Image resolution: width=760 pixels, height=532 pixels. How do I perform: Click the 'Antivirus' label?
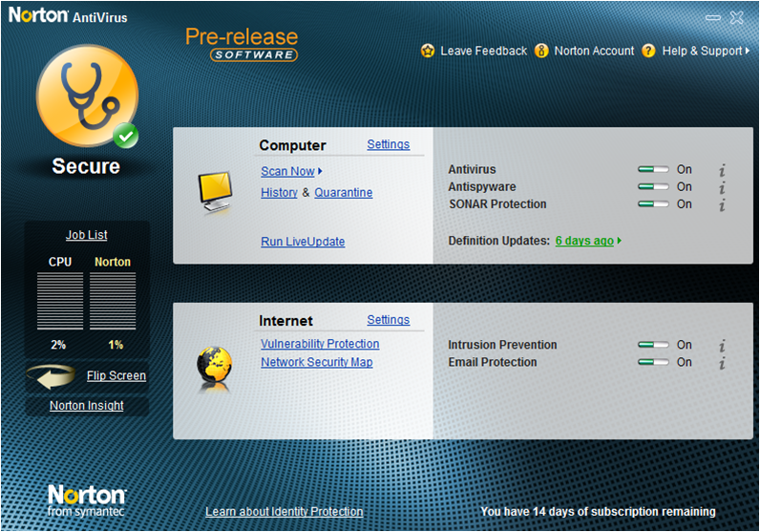[472, 169]
